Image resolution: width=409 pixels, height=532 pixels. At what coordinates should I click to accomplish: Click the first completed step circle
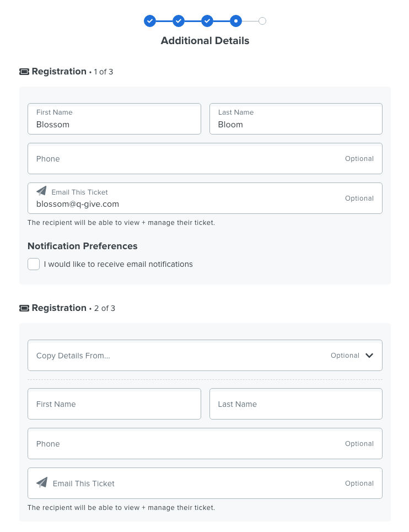[x=150, y=21]
